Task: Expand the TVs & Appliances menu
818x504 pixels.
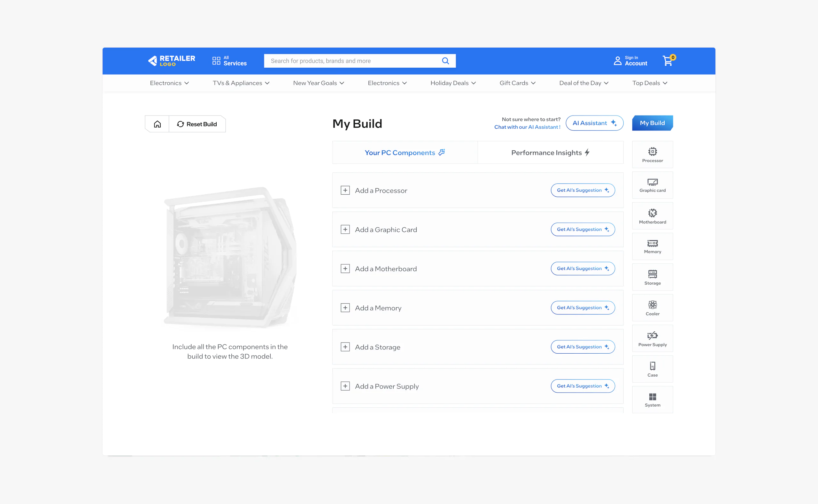Action: click(241, 83)
